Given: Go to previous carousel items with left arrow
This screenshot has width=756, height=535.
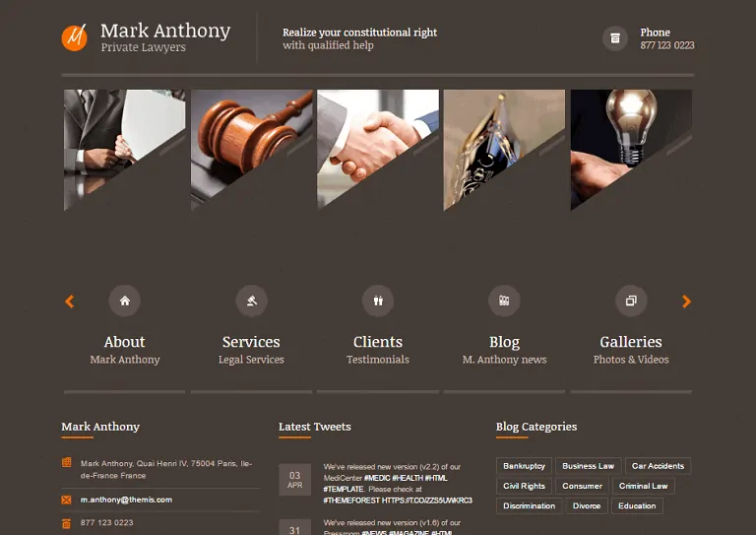Looking at the screenshot, I should (x=70, y=301).
